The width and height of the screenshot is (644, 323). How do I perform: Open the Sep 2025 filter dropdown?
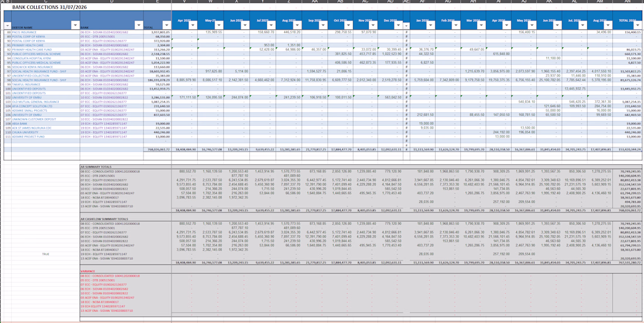click(x=323, y=25)
